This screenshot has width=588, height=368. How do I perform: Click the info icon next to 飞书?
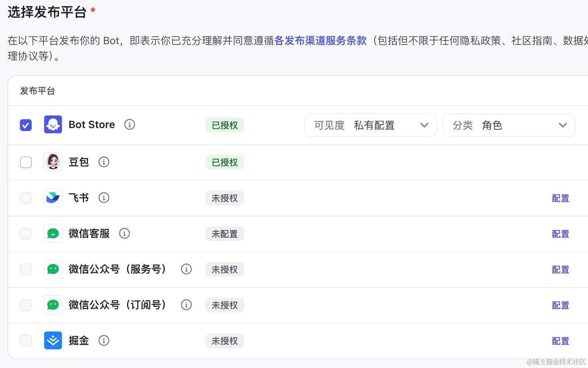tap(104, 198)
